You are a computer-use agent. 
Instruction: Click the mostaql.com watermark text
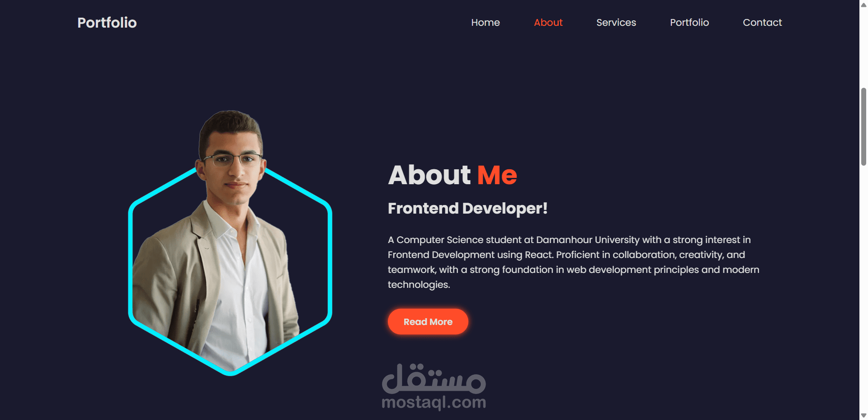(x=434, y=402)
